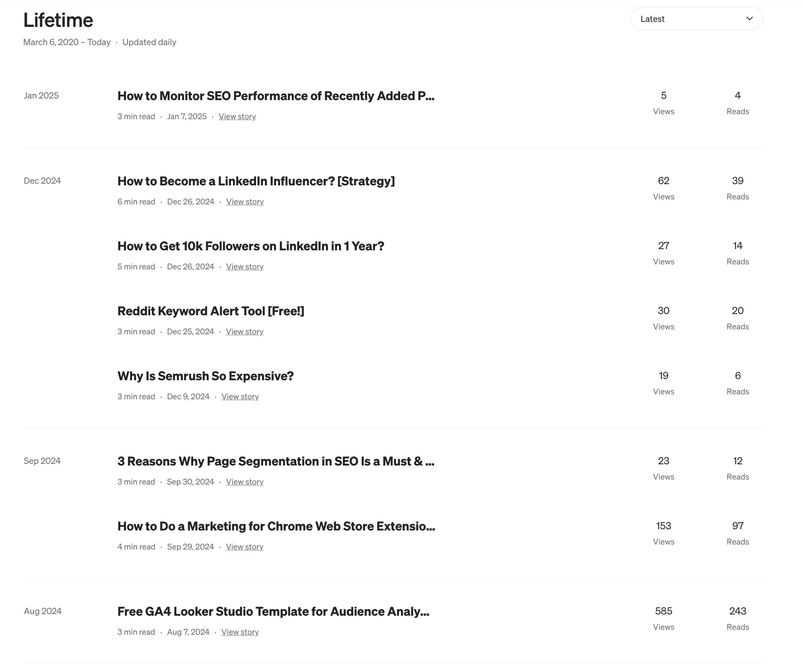Click the 62 Views count
This screenshot has height=672, width=802.
pyautogui.click(x=664, y=181)
